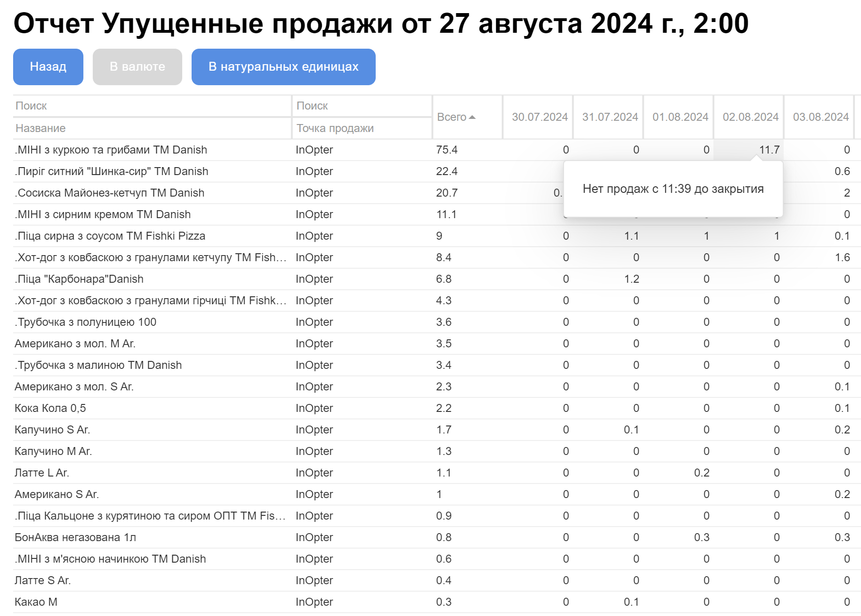The image size is (861, 616).
Task: Select row Капучино M Ar.
Action: point(437,451)
